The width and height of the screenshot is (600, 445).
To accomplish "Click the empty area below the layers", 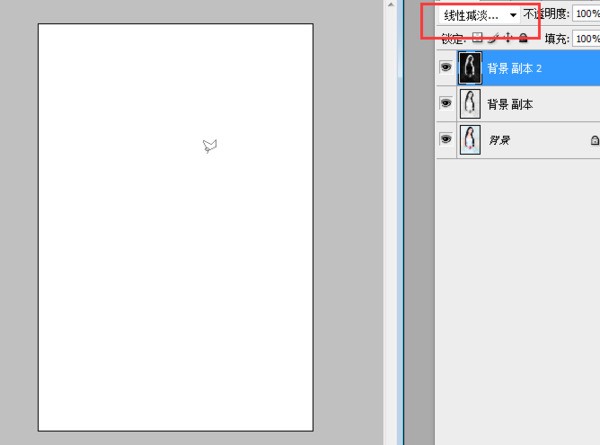I will (517, 300).
